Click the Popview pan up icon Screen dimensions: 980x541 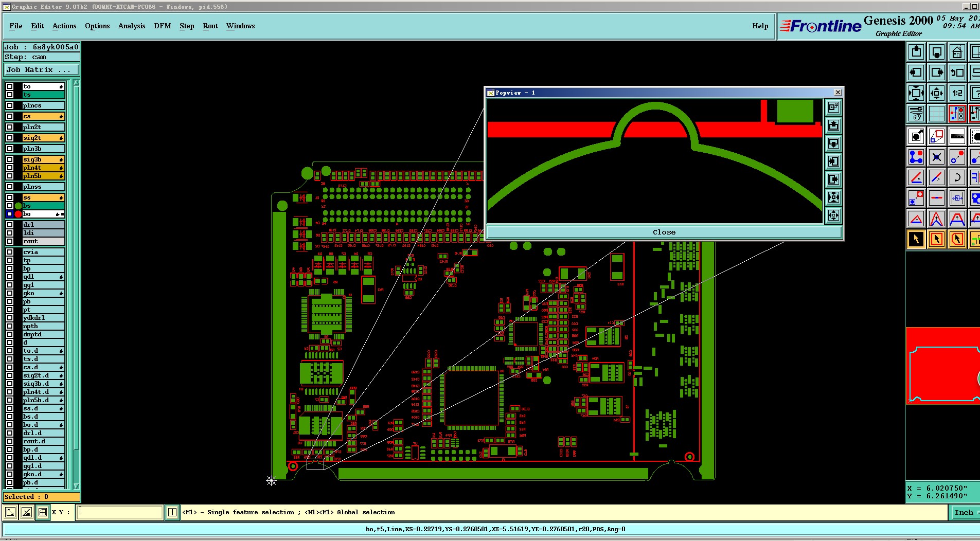tap(833, 125)
